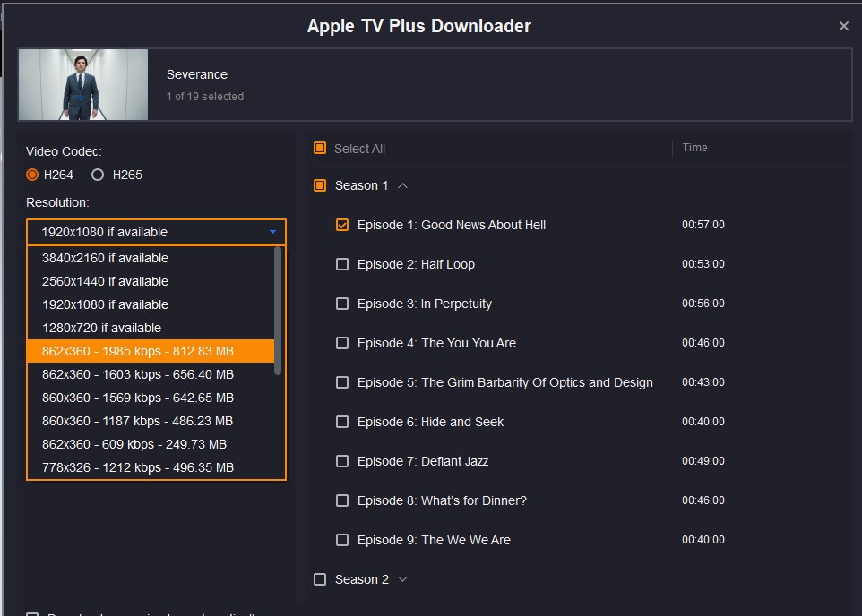862x616 pixels.
Task: Choose 3840x2160 if available resolution
Action: pyautogui.click(x=105, y=258)
